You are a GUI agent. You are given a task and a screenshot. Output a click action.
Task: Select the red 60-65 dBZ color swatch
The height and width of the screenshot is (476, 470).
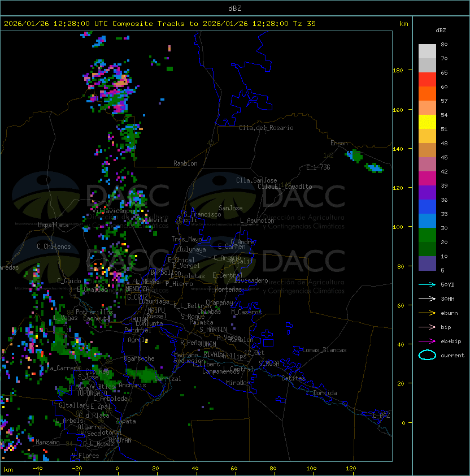[x=427, y=80]
